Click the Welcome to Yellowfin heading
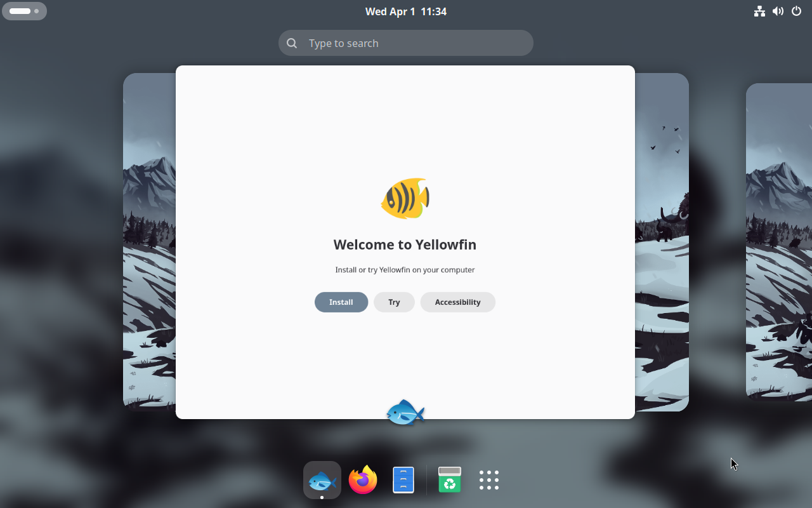Screen dimensions: 812x508 click(x=405, y=244)
